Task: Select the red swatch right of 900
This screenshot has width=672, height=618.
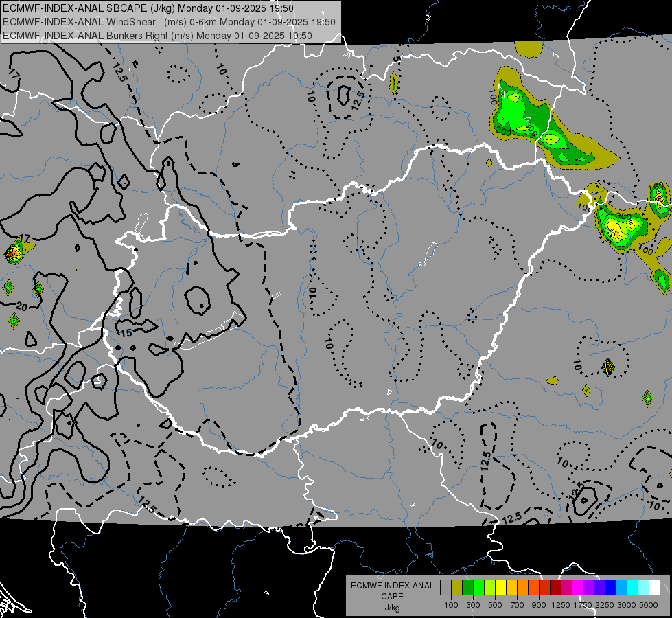Action: pyautogui.click(x=545, y=587)
